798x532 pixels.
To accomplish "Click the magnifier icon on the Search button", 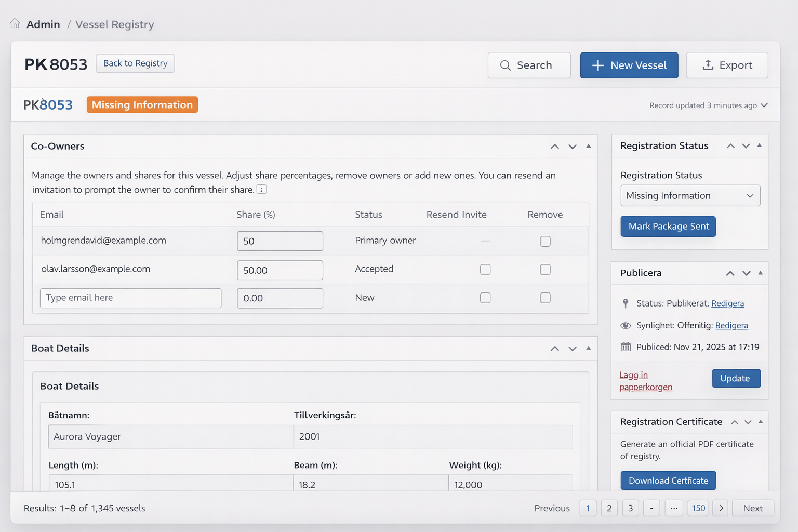I will tap(505, 65).
